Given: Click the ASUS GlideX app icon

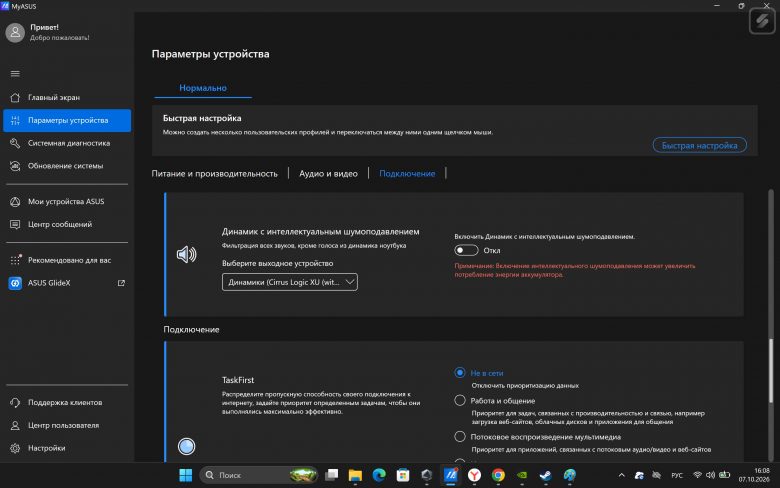Looking at the screenshot, I should (x=15, y=283).
